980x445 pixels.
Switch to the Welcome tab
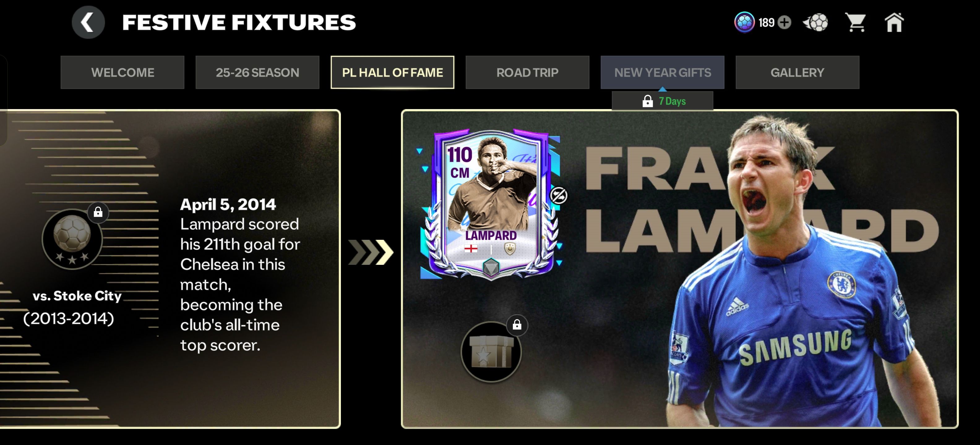point(123,73)
